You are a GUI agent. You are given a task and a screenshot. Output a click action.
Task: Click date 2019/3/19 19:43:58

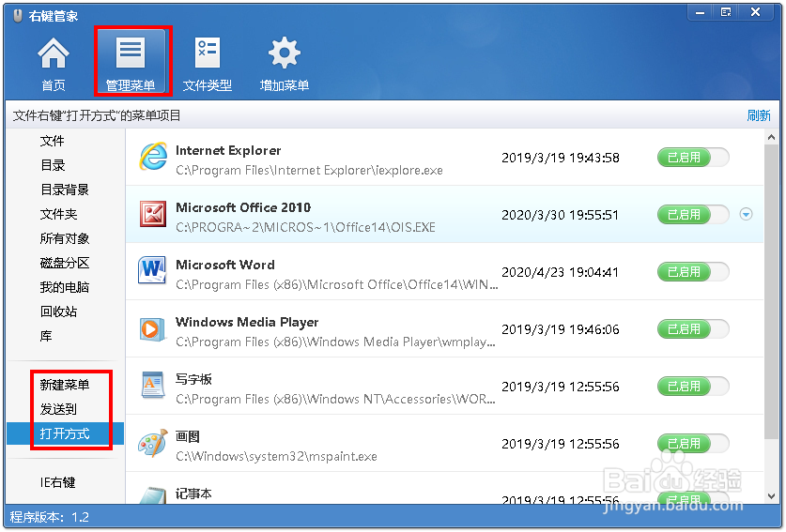point(561,158)
